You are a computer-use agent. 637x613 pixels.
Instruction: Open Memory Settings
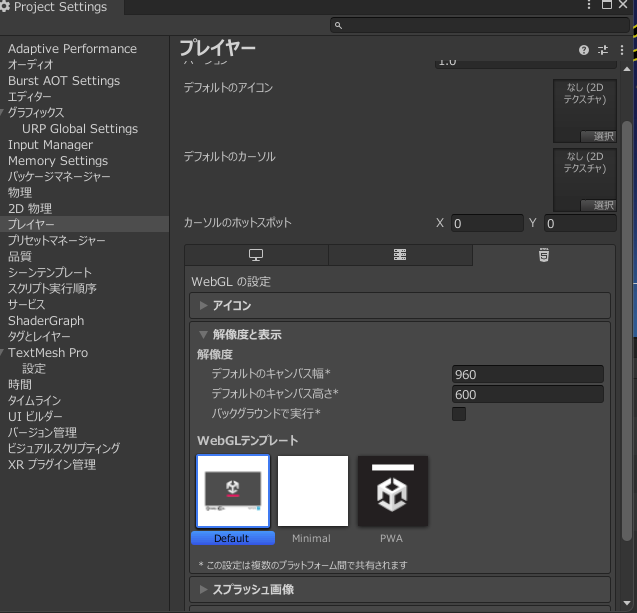point(58,161)
